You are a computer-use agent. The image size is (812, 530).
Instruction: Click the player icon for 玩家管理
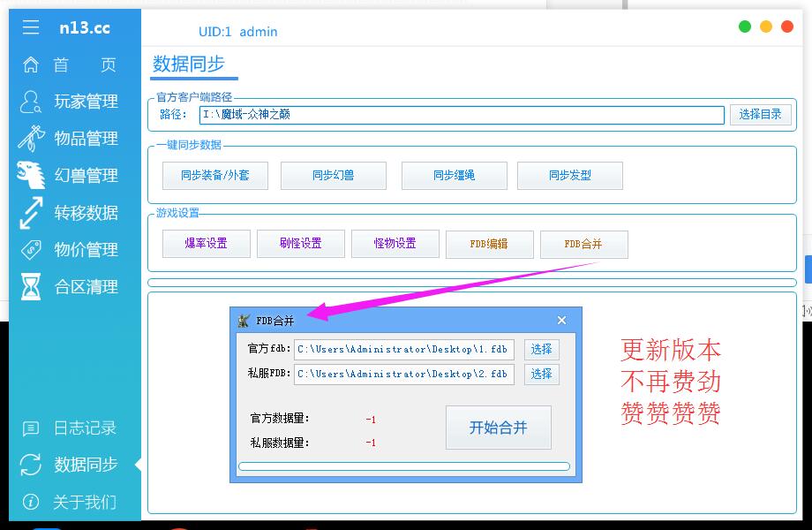tap(31, 102)
